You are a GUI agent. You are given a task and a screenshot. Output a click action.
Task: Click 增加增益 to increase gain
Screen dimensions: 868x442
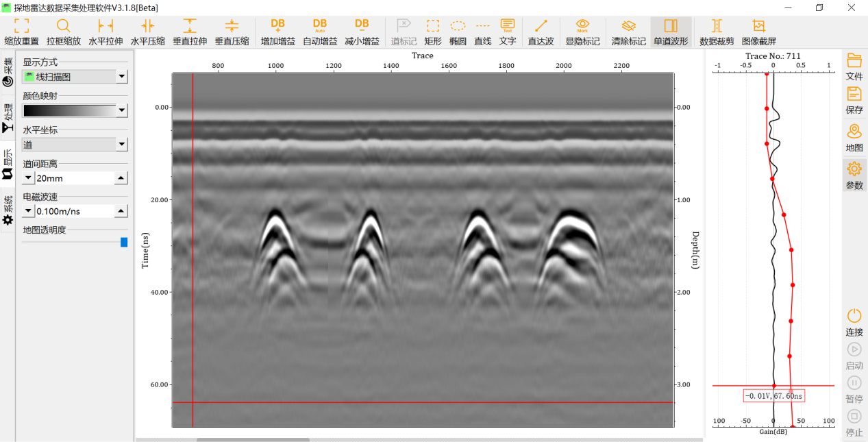(277, 32)
